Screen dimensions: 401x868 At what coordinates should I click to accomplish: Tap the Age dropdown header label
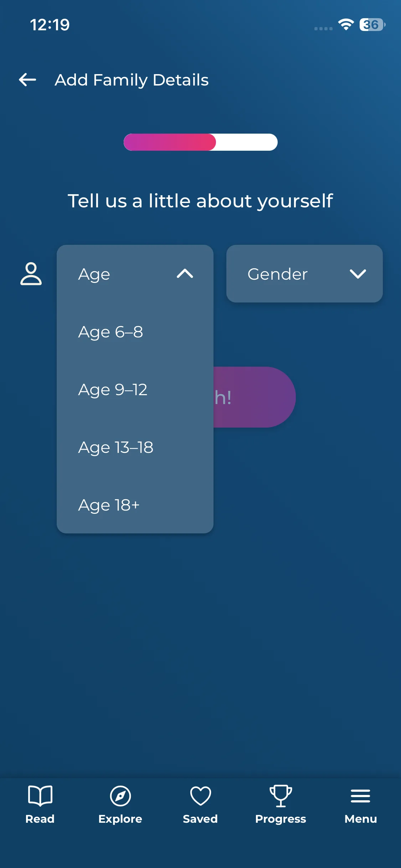coord(94,274)
